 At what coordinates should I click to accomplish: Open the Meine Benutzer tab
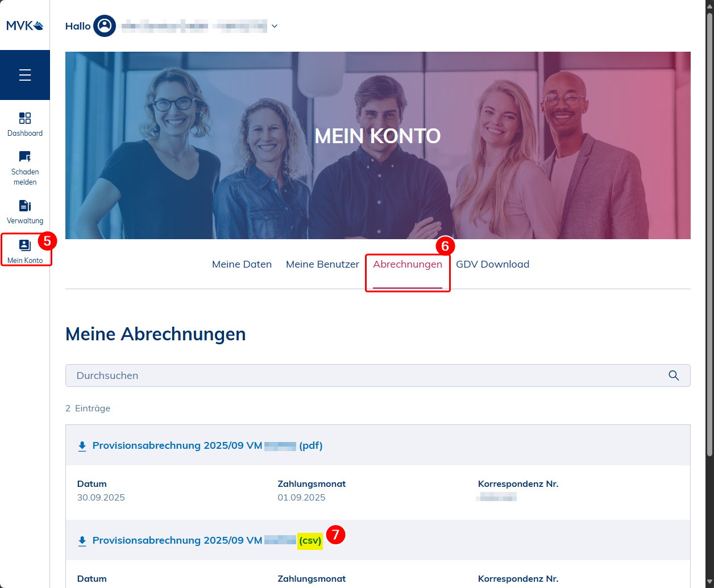322,264
